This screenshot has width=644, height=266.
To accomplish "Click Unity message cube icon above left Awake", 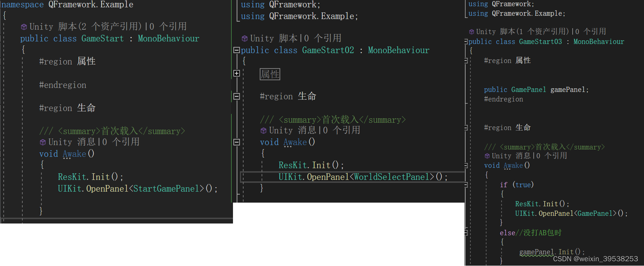I will click(x=42, y=142).
